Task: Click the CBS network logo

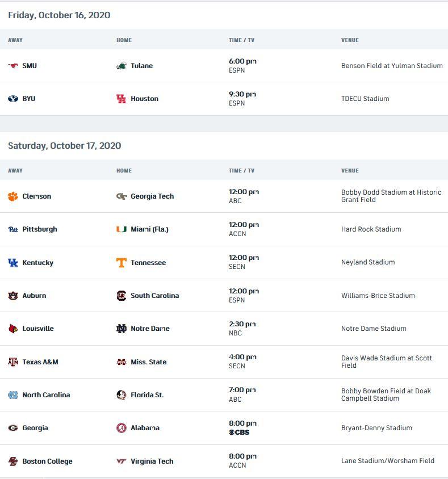Action: click(x=239, y=432)
